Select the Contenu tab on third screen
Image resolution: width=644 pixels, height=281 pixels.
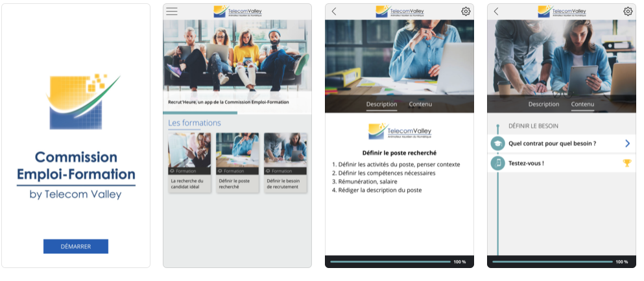pos(420,104)
